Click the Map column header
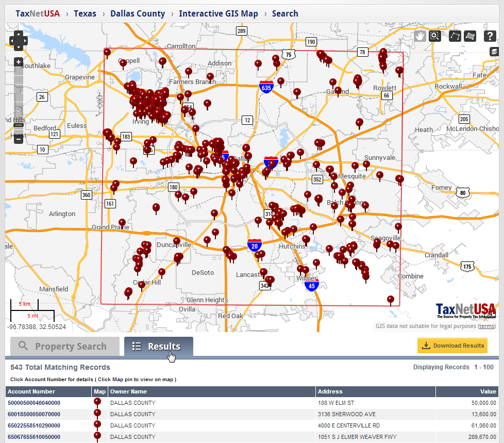The height and width of the screenshot is (443, 504). 99,391
